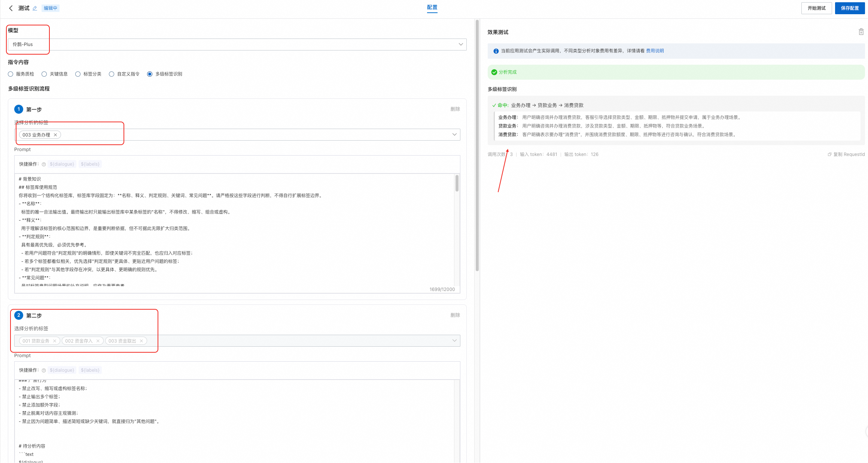Click the pencil edit icon beside 测试

coord(35,8)
